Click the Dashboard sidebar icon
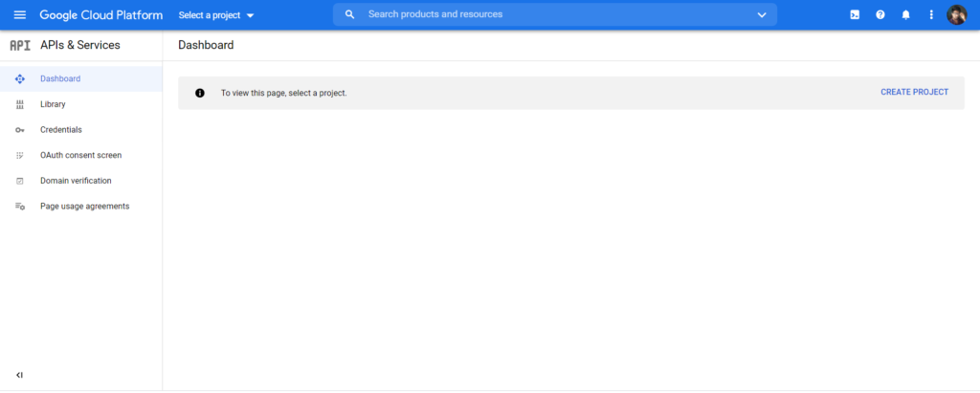 [19, 78]
